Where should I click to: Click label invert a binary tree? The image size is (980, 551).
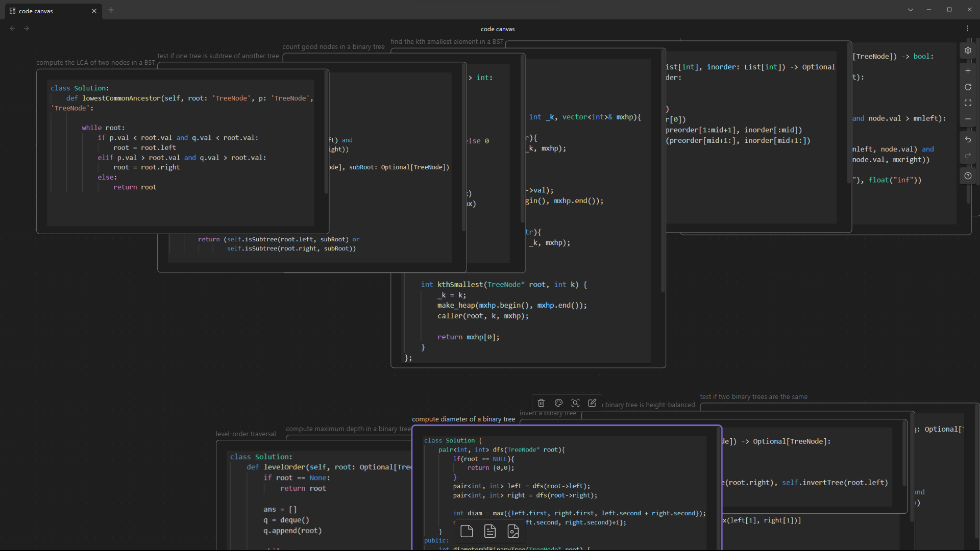tap(548, 413)
